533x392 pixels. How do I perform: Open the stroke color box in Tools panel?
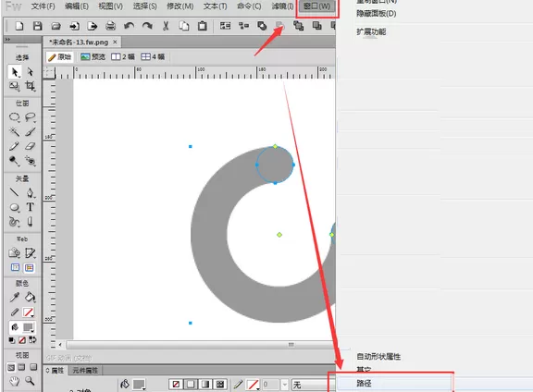pyautogui.click(x=28, y=312)
